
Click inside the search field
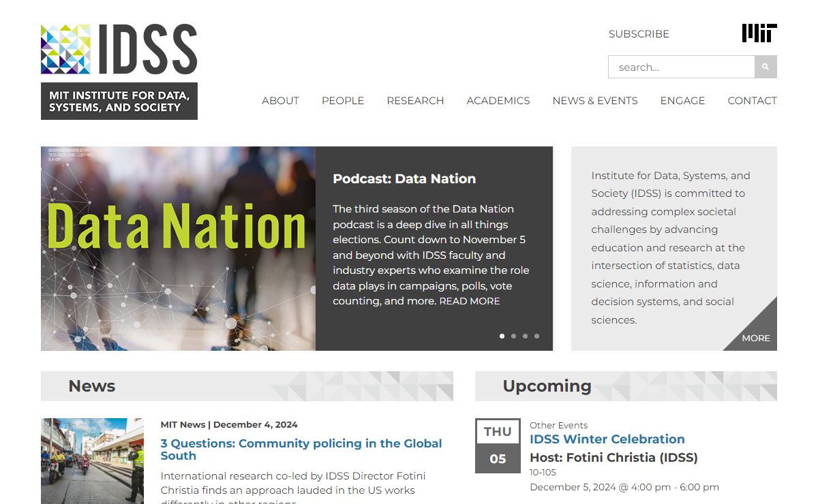click(x=681, y=67)
